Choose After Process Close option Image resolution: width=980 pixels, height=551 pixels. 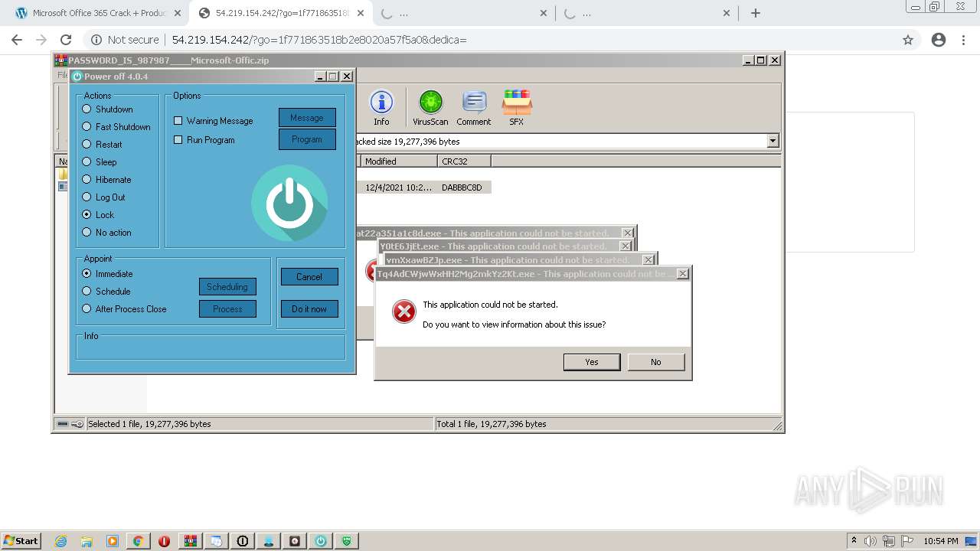tap(87, 309)
